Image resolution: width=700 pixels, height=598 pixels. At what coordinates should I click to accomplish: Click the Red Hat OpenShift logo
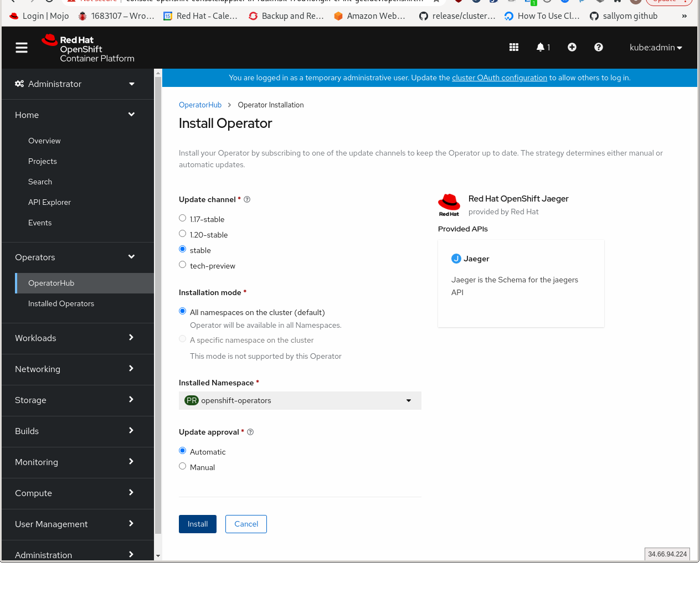tap(88, 49)
